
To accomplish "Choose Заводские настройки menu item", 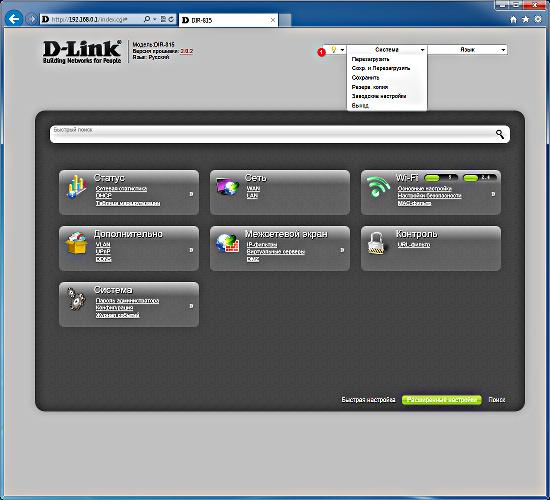I will tap(379, 96).
